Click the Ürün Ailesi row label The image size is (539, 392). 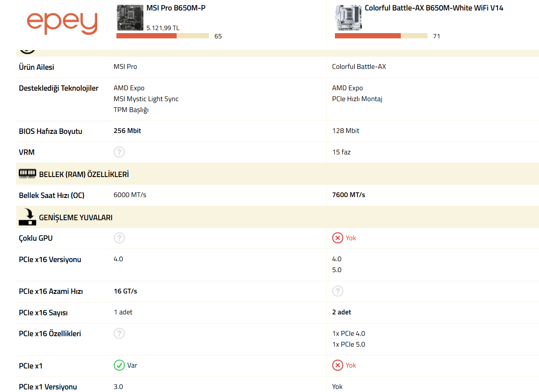(x=37, y=67)
